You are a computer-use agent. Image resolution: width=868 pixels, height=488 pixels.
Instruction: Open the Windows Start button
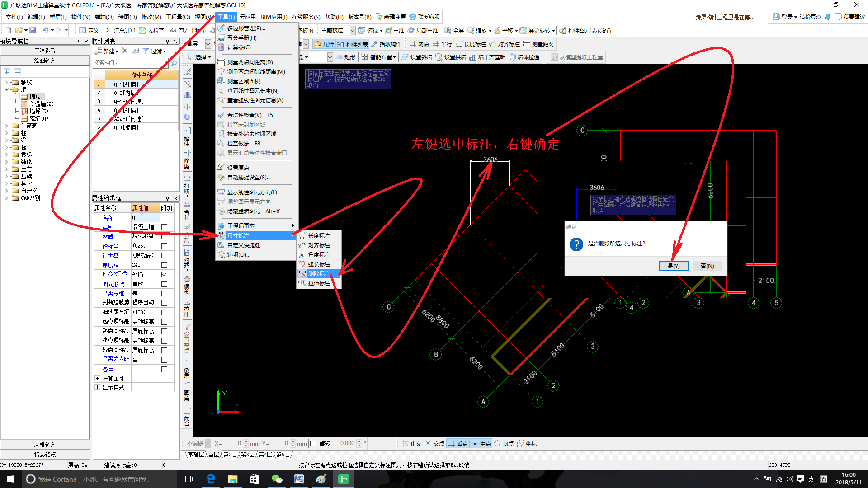click(11, 479)
